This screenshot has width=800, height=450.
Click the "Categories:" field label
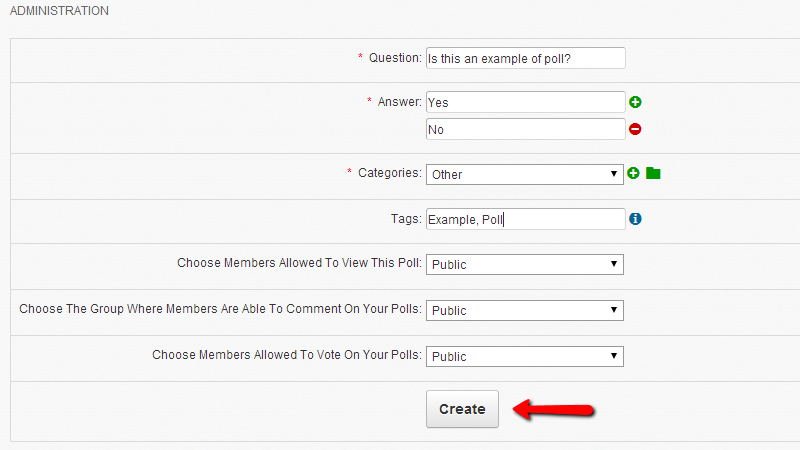point(390,173)
